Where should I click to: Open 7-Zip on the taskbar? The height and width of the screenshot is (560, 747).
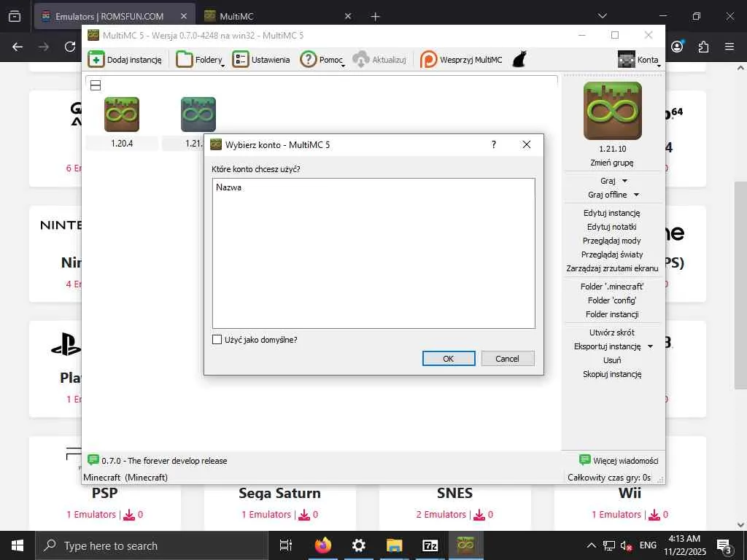pyautogui.click(x=430, y=545)
